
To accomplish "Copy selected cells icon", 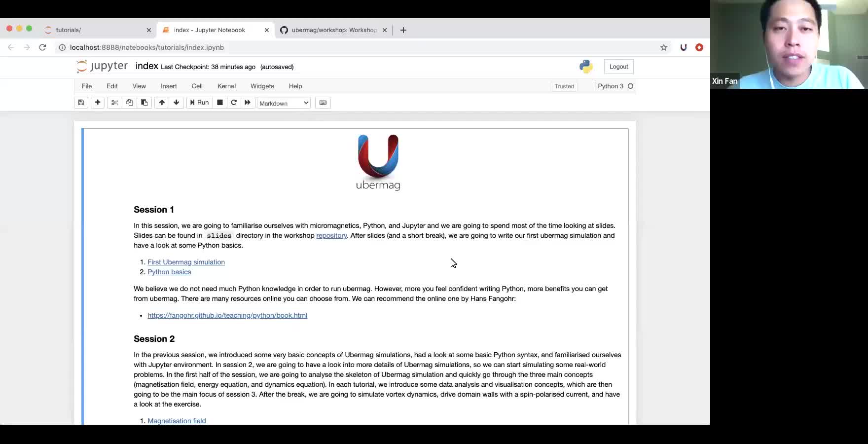I will coord(129,103).
